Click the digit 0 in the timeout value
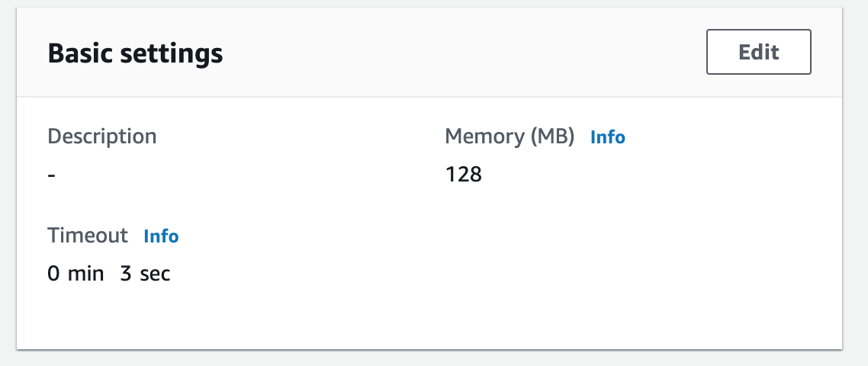The width and height of the screenshot is (868, 366). click(53, 274)
